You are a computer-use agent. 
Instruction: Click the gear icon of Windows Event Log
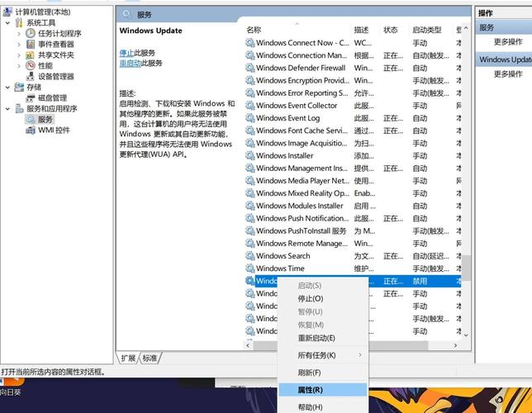(x=250, y=118)
